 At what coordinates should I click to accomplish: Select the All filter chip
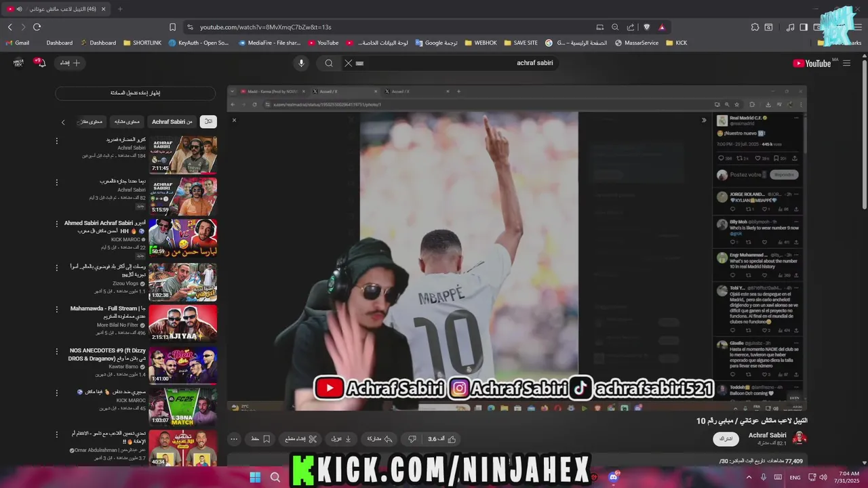tap(208, 122)
